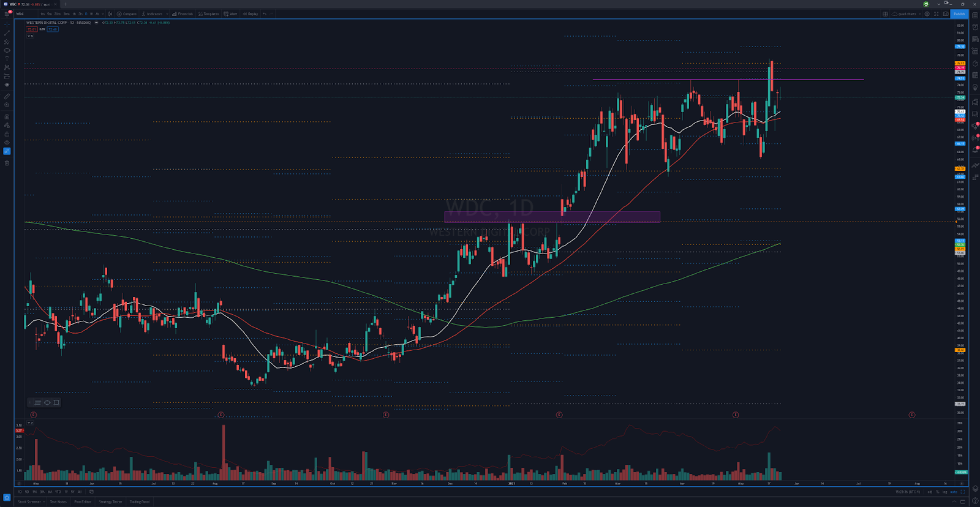Open the watchlist panel in right sidebar
The width and height of the screenshot is (980, 507).
click(975, 15)
